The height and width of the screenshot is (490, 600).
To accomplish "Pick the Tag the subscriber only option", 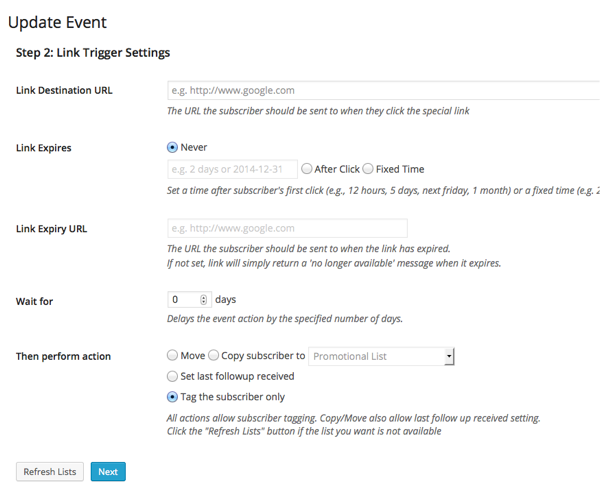I will 173,397.
